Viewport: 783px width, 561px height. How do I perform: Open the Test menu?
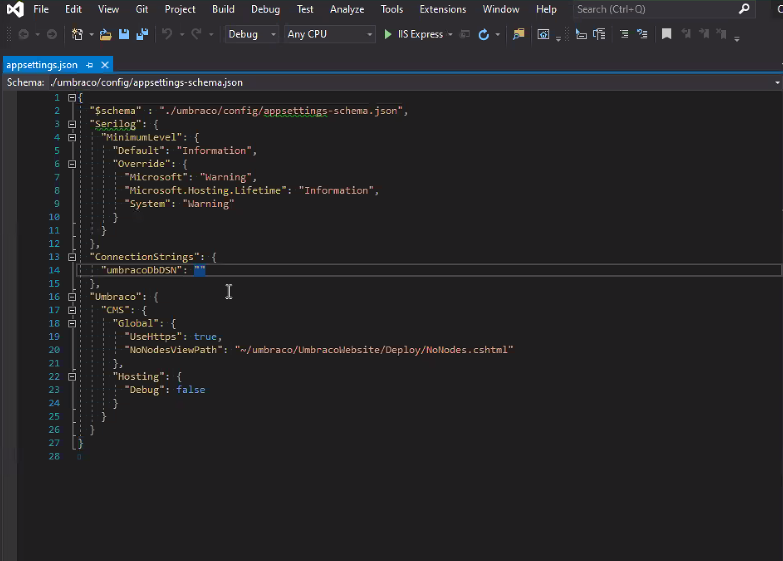(305, 9)
